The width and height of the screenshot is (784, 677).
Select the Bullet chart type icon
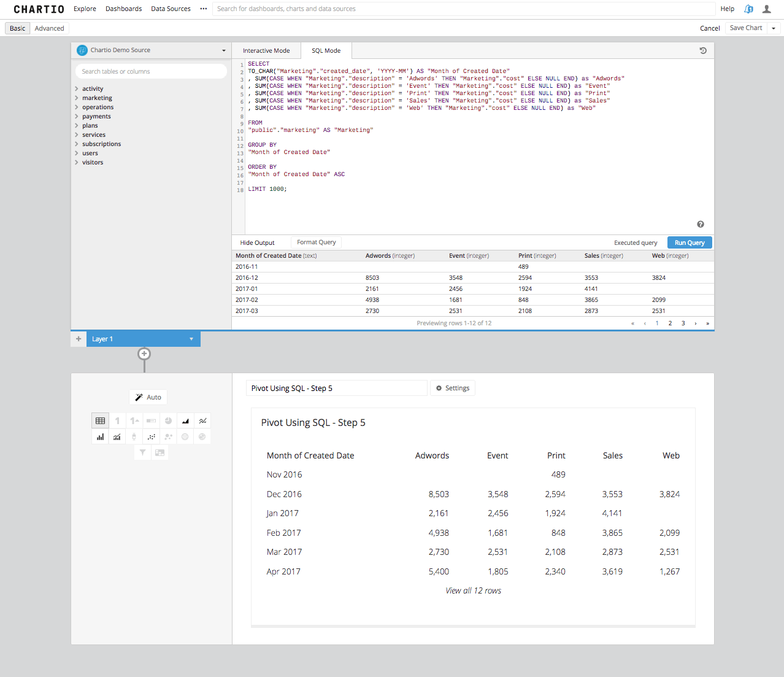tap(151, 420)
